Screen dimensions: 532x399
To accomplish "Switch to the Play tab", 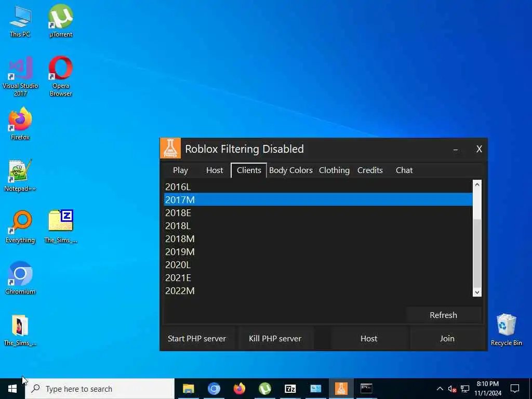I will (x=180, y=170).
